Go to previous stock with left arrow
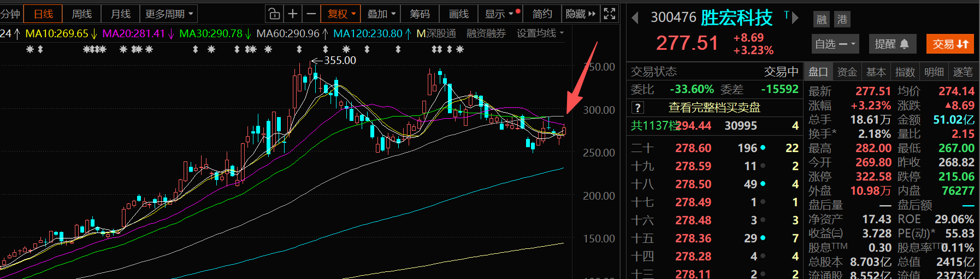The width and height of the screenshot is (980, 279). click(x=635, y=18)
